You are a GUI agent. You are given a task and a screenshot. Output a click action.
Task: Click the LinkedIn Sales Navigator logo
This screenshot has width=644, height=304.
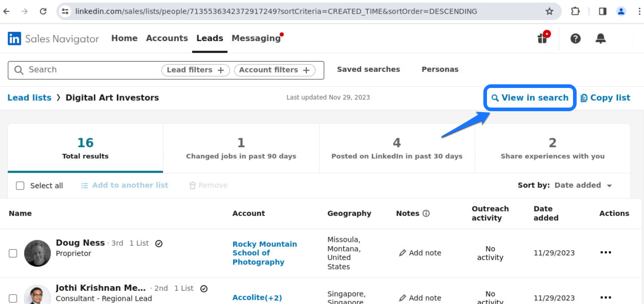pos(53,39)
